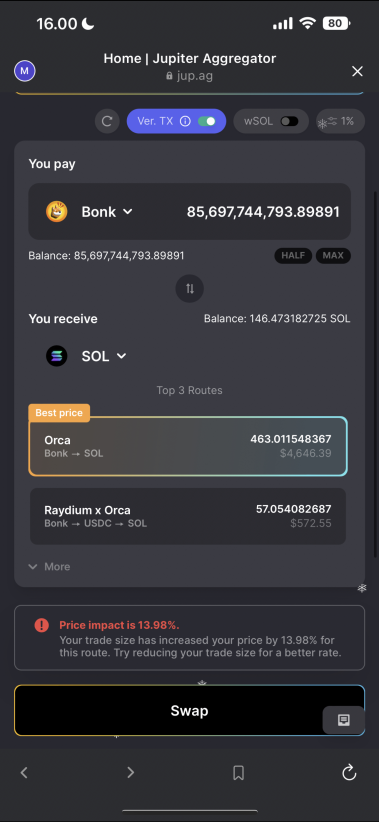
Task: Tap the Price impact is 13.98% warning
Action: [x=120, y=625]
